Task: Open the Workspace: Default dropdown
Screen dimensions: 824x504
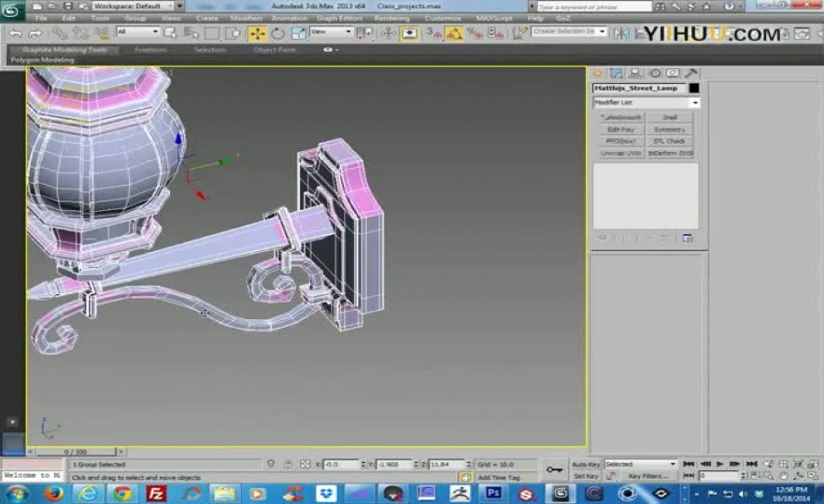Action: click(134, 7)
